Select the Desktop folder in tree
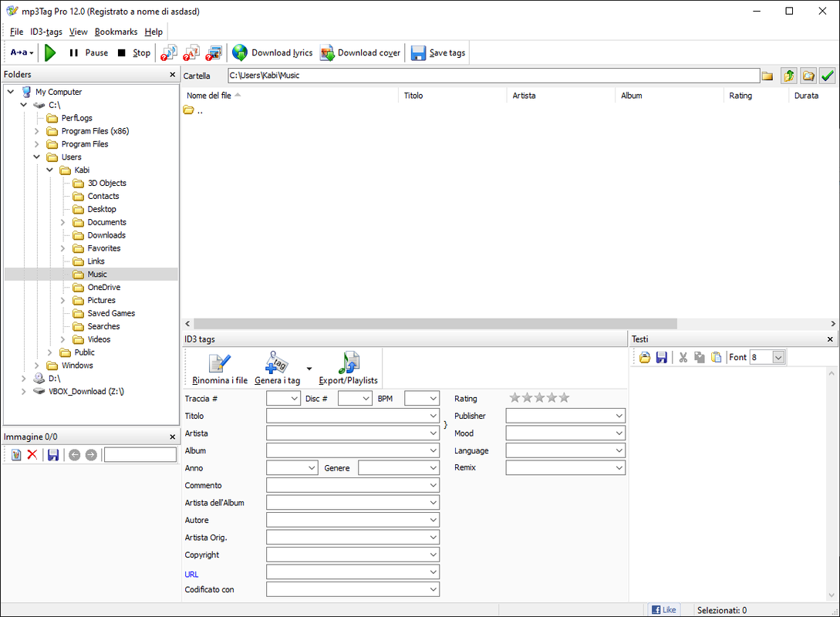This screenshot has height=617, width=840. pyautogui.click(x=102, y=209)
